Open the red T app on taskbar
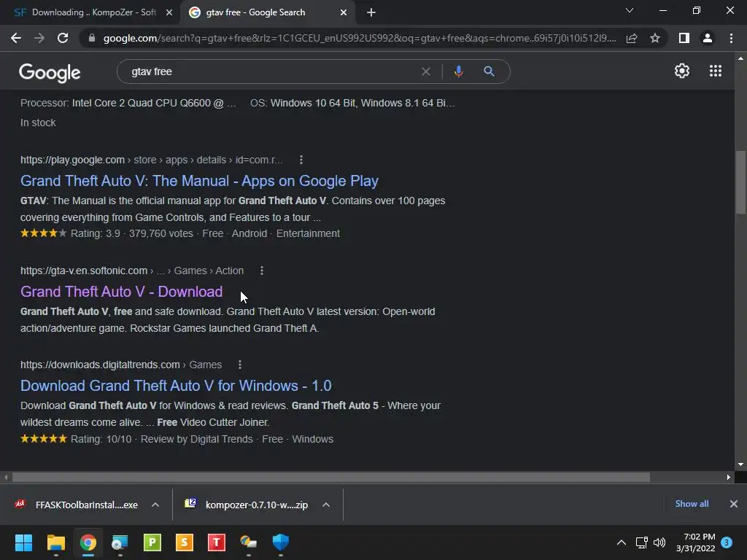Image resolution: width=747 pixels, height=560 pixels. pos(216,542)
